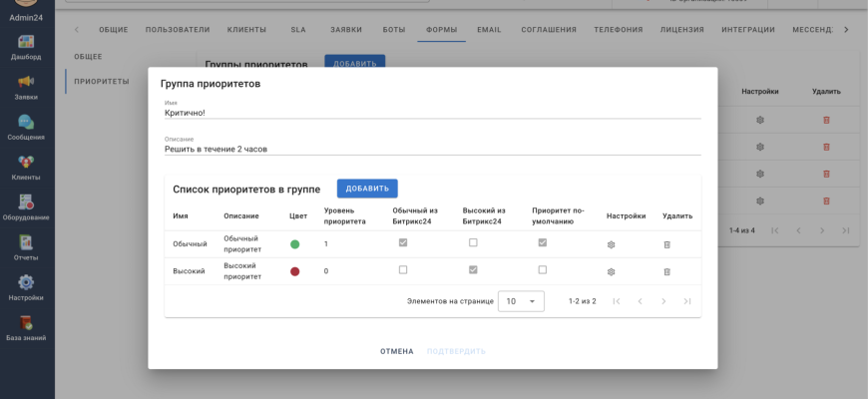868x399 pixels.
Task: Click the red color dot for Высокий
Action: tap(294, 271)
